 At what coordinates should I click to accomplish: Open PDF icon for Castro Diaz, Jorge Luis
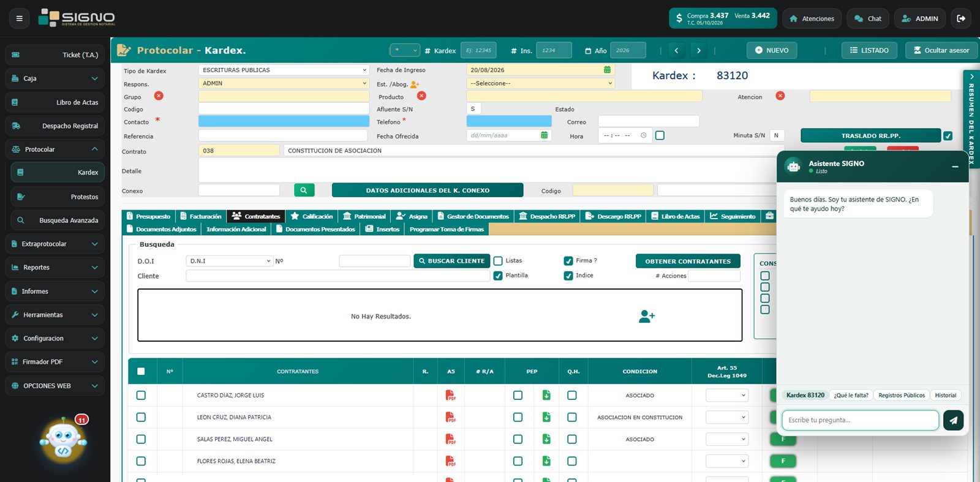click(x=450, y=395)
